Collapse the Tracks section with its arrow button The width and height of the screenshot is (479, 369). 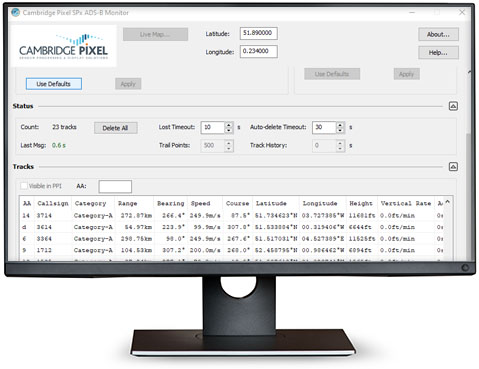point(453,167)
